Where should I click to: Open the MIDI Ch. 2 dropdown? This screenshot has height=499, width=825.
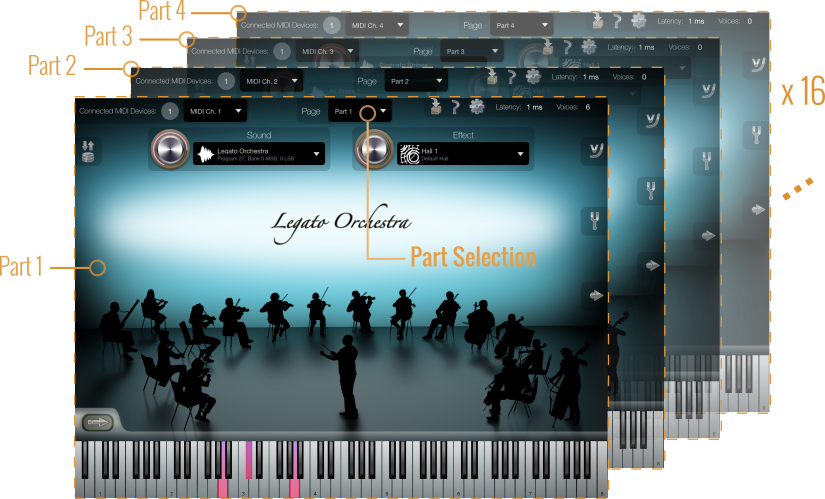coord(271,81)
